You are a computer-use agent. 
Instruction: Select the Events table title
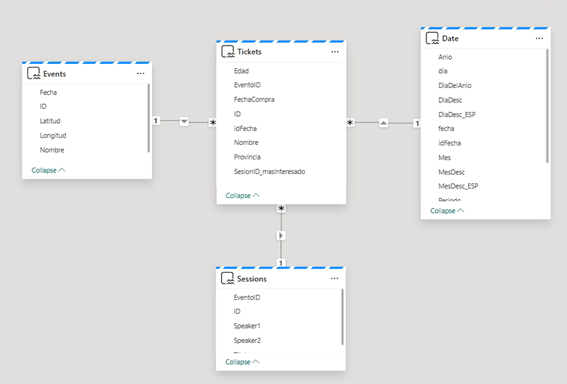tap(55, 74)
